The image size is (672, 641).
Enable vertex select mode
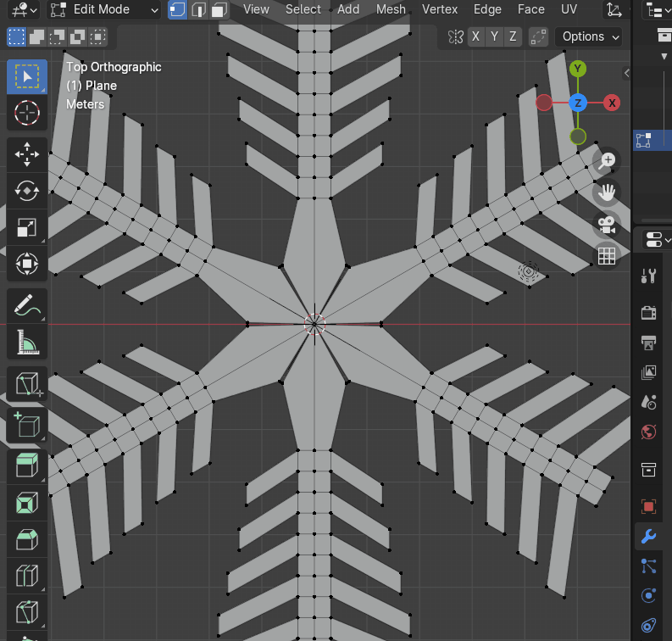pos(177,9)
